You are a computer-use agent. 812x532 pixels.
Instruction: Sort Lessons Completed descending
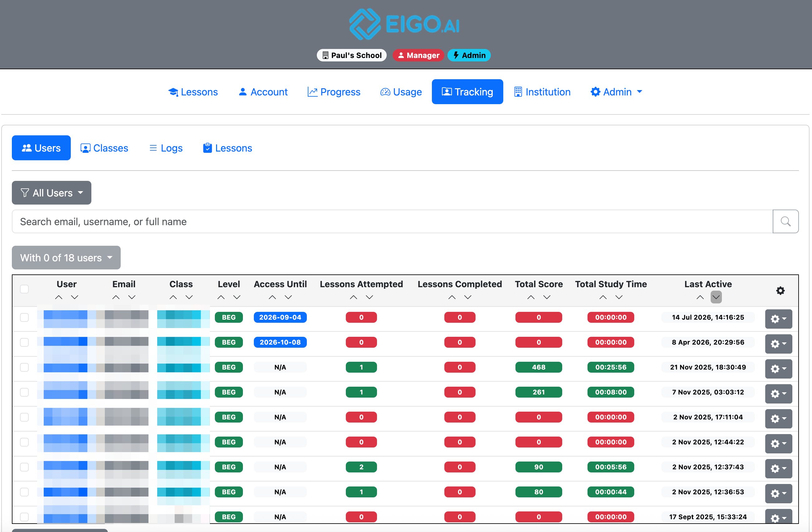pyautogui.click(x=468, y=297)
